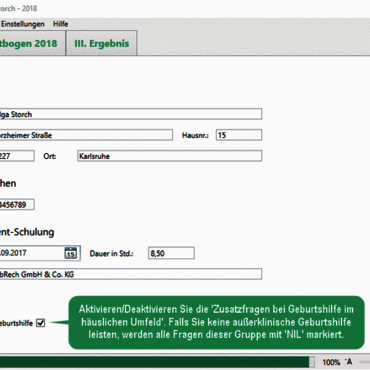Viewport: 370px width, 370px height.
Task: Click the small 'A' zoom icon
Action: 349,362
